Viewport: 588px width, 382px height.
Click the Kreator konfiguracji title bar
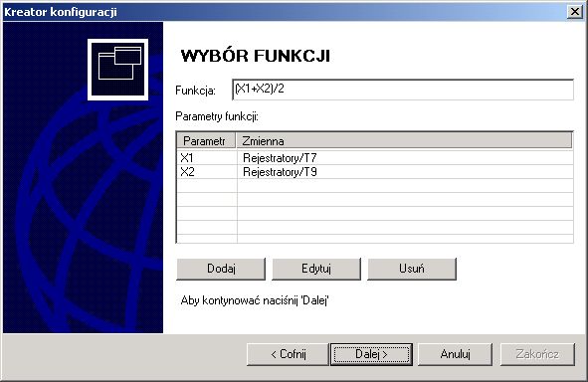(285, 12)
